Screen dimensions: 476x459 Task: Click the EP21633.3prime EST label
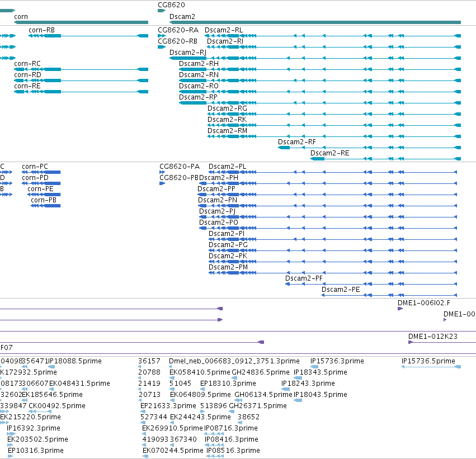(x=168, y=406)
